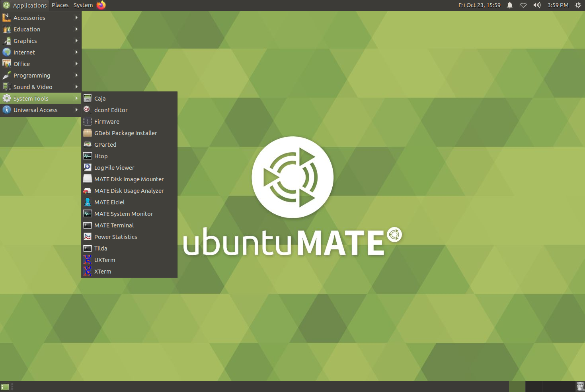This screenshot has width=585, height=392.
Task: Click the notification bell icon
Action: [x=509, y=5]
